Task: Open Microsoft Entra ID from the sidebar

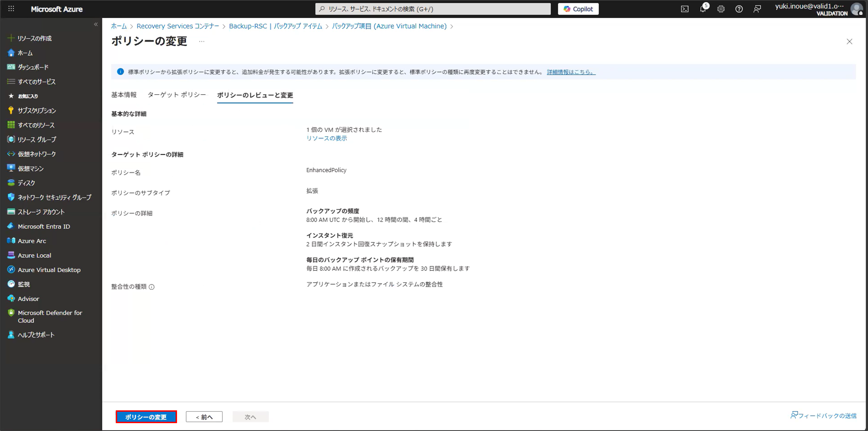Action: [44, 226]
